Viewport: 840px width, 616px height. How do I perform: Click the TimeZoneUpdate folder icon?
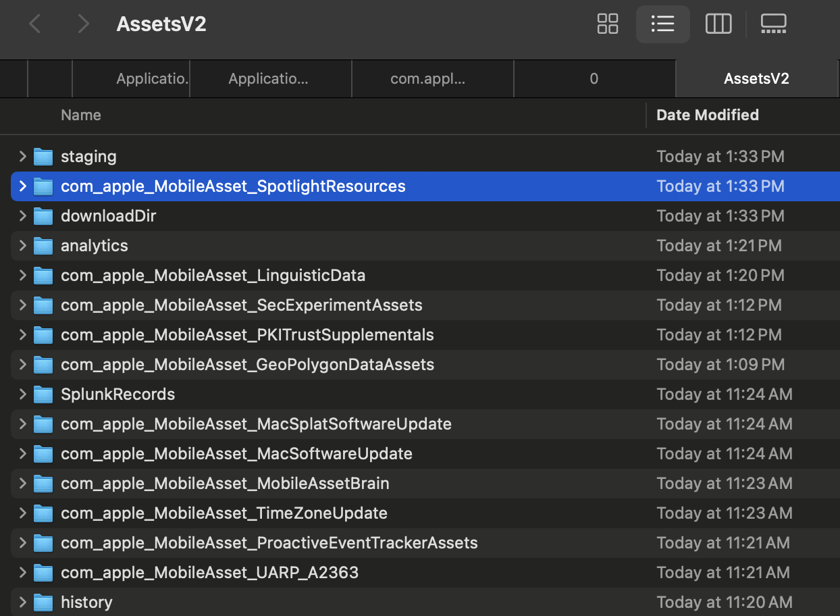pyautogui.click(x=43, y=513)
